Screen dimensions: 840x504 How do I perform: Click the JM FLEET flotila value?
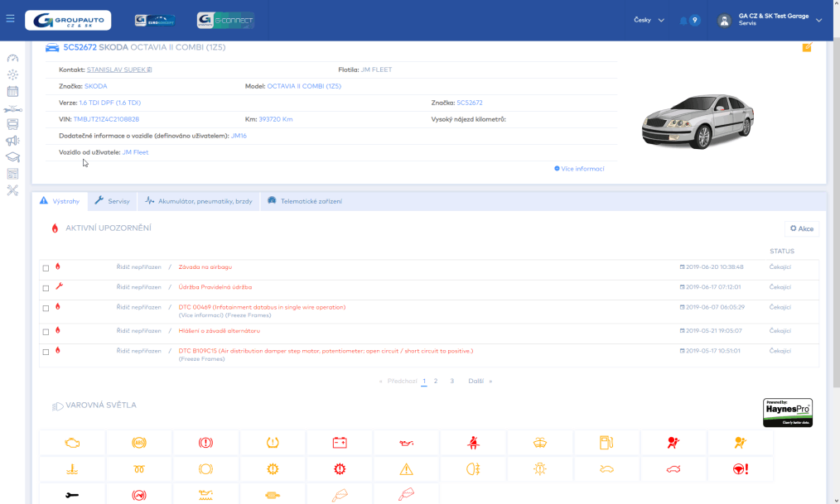376,70
